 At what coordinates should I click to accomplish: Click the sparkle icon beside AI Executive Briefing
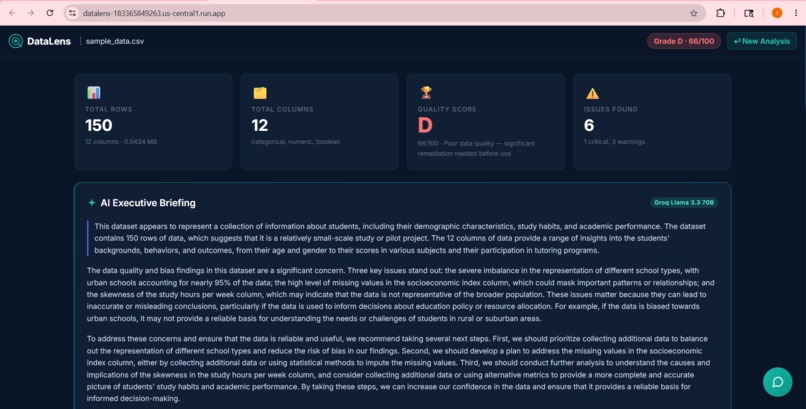(x=91, y=203)
